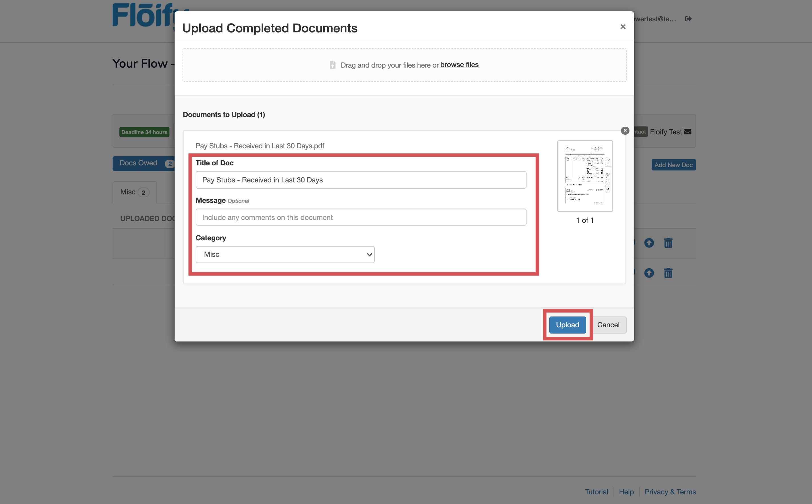Click the first row upload arrow icon
This screenshot has height=504, width=812.
649,243
